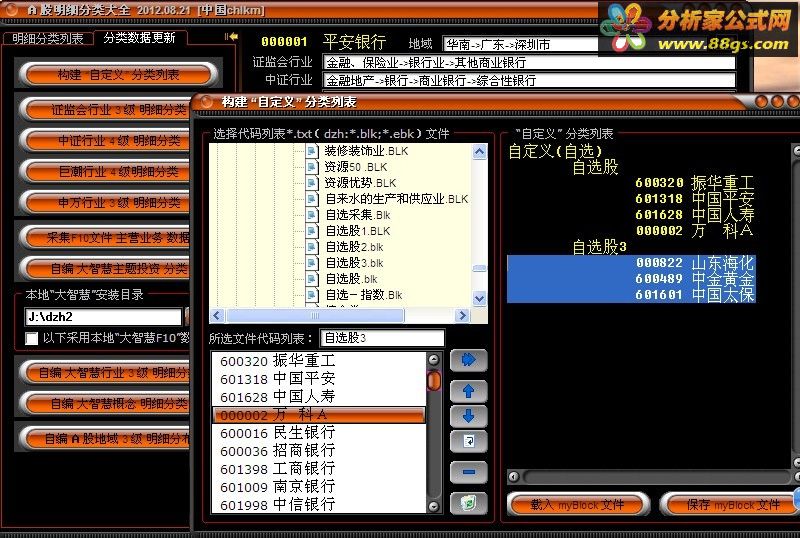The height and width of the screenshot is (538, 800).
Task: Select 自选-指数.Blk in the file tree
Action: pos(363,295)
